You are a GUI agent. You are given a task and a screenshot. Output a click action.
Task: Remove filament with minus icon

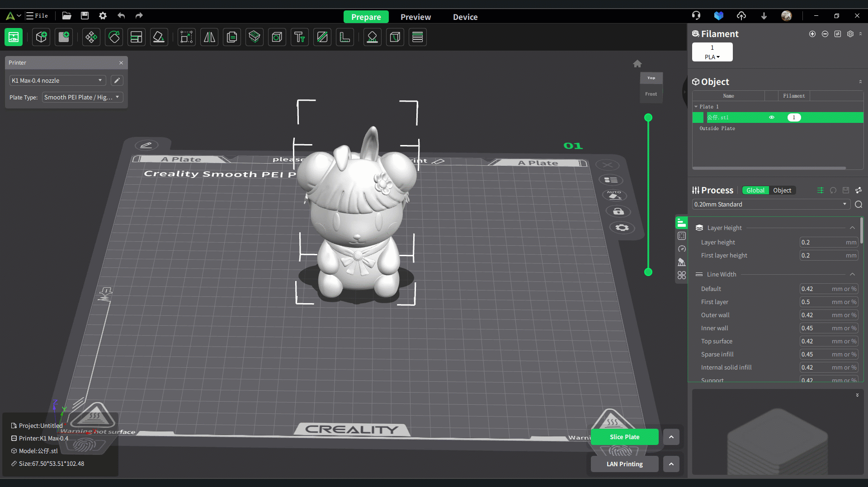(825, 34)
